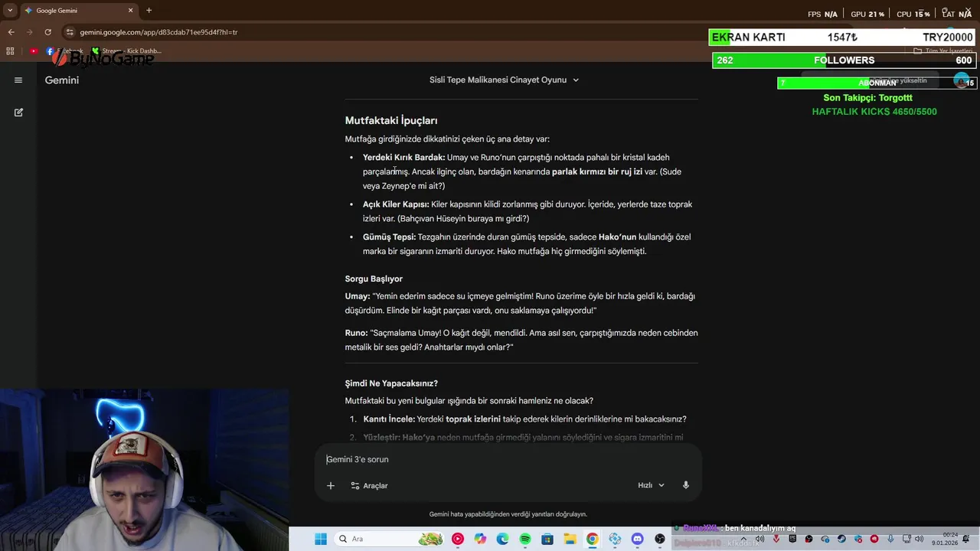Viewport: 980px width, 551px height.
Task: Click the Son Takipçi: Torgottt overlay text
Action: click(x=867, y=97)
